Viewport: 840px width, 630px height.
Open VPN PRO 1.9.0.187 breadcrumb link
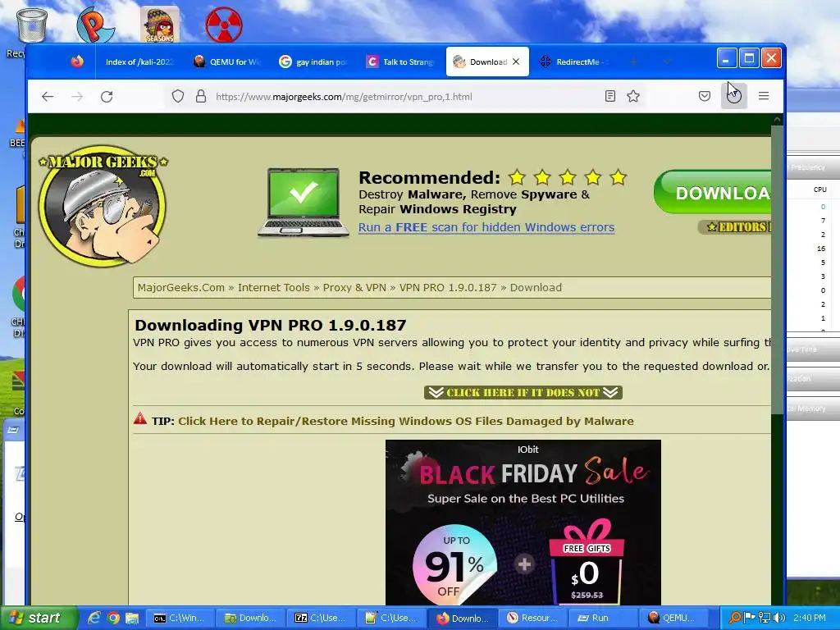(x=448, y=288)
